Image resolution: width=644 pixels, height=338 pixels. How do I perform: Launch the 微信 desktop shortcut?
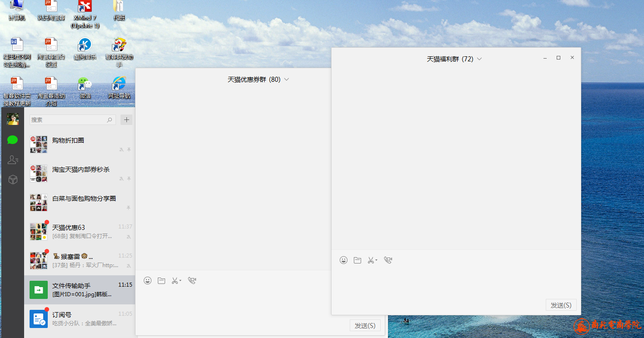[85, 87]
